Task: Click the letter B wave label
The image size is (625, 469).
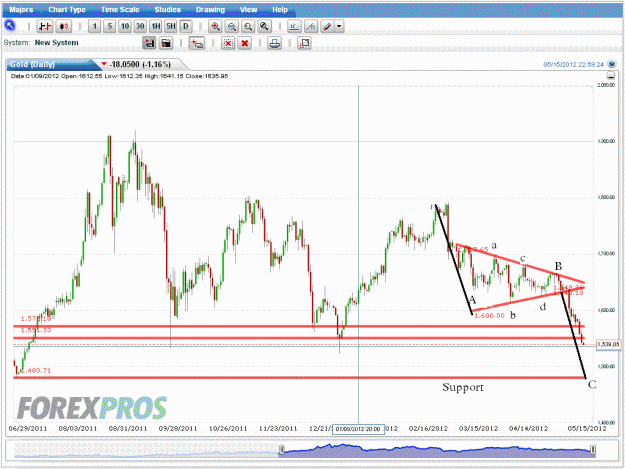Action: pyautogui.click(x=558, y=266)
